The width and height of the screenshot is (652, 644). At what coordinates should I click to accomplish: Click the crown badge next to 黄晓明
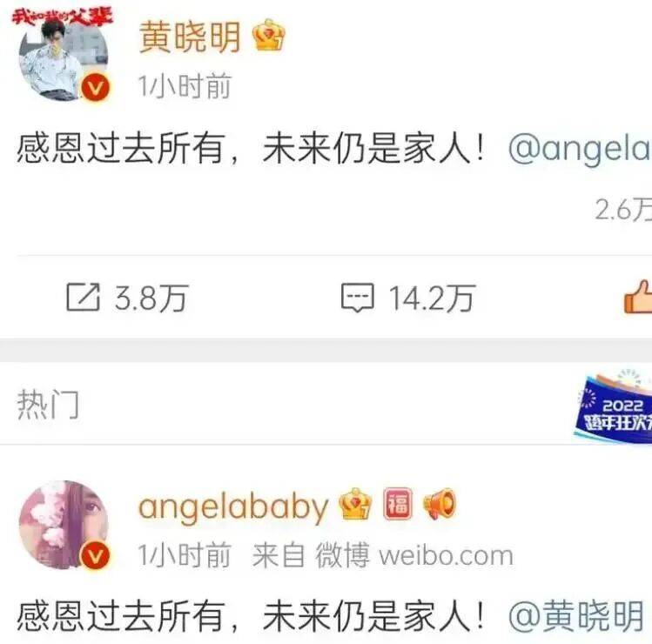click(269, 36)
